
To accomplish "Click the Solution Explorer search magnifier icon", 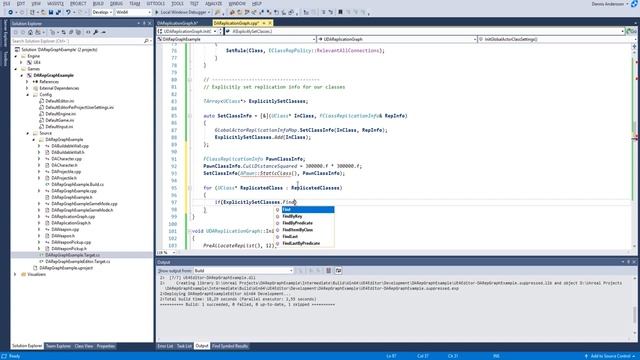I will pyautogui.click(x=146, y=41).
